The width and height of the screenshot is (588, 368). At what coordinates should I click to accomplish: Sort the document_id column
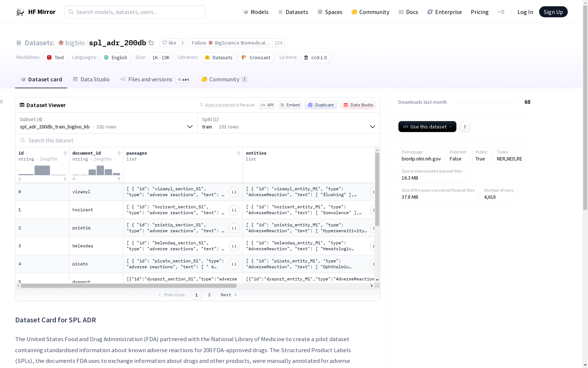(119, 153)
